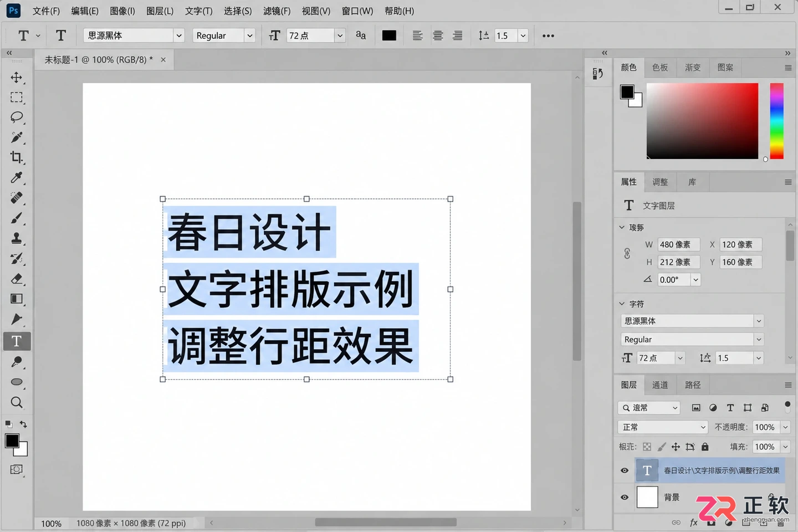
Task: Filter layers by adjustment layers
Action: click(713, 408)
